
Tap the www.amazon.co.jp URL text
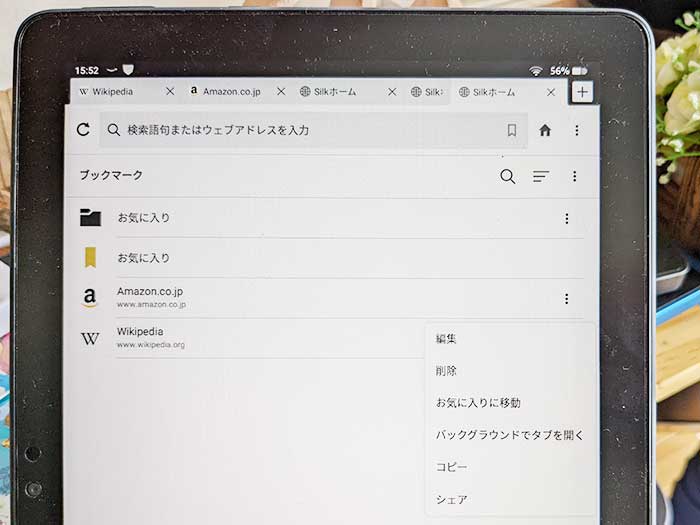tap(151, 304)
